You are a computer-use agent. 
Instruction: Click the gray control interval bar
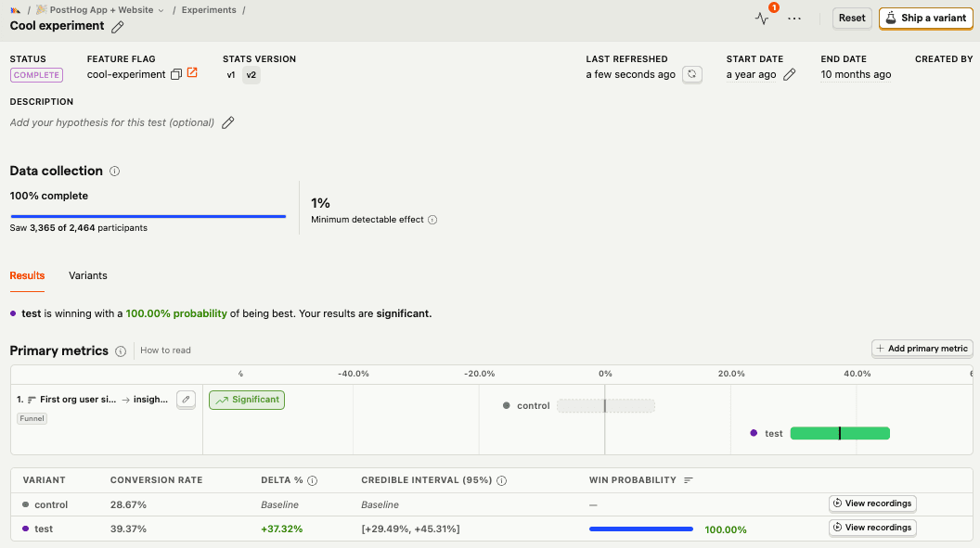pyautogui.click(x=606, y=406)
